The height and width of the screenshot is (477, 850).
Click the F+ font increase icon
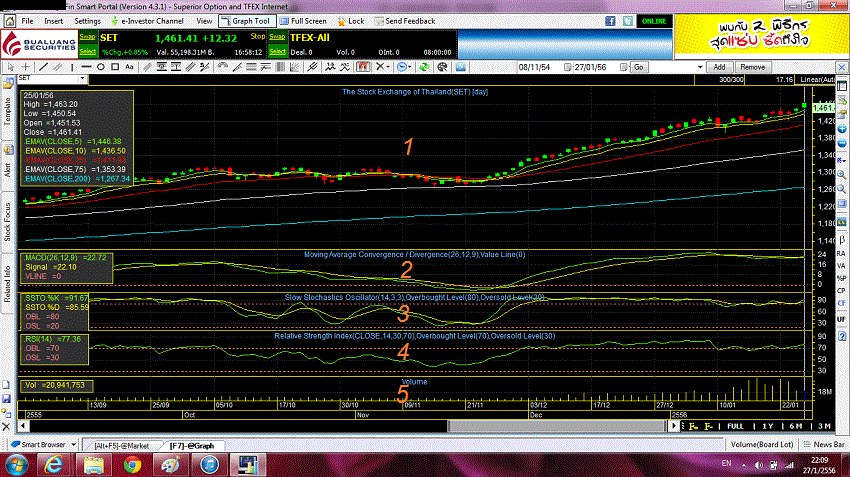coord(693,427)
